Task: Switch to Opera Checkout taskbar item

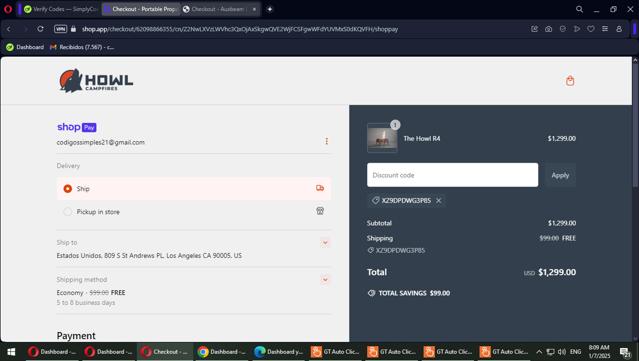Action: (x=165, y=352)
